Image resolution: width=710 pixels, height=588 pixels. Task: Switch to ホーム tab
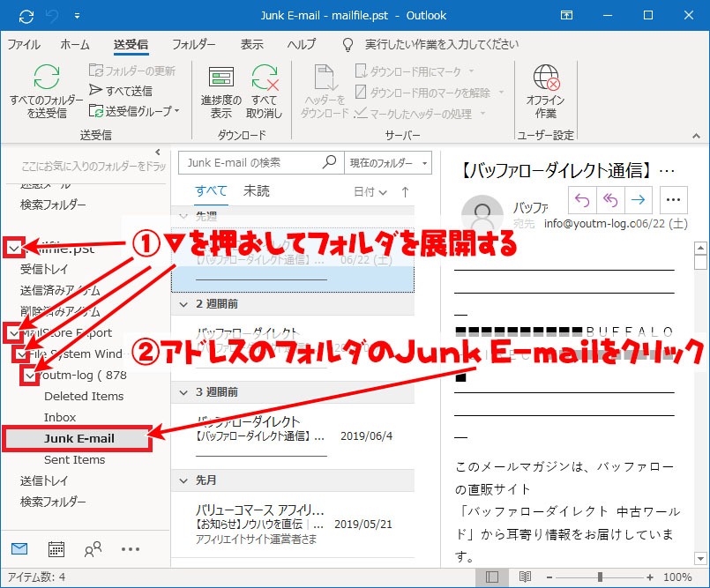(75, 44)
